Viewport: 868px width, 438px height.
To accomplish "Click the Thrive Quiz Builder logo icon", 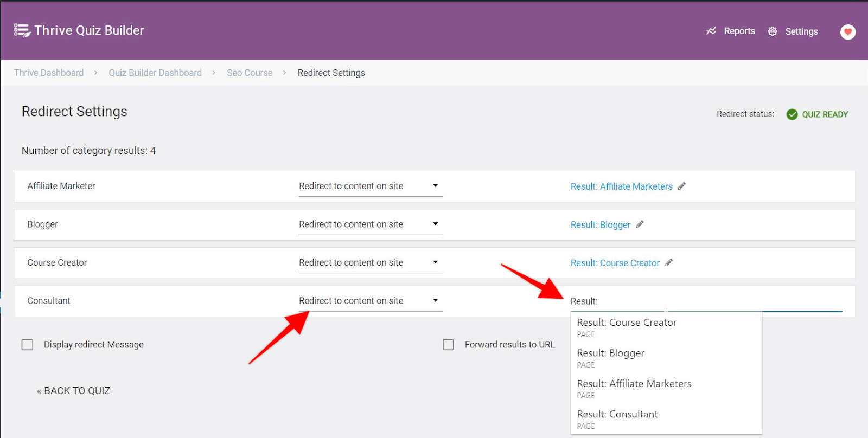I will (22, 30).
